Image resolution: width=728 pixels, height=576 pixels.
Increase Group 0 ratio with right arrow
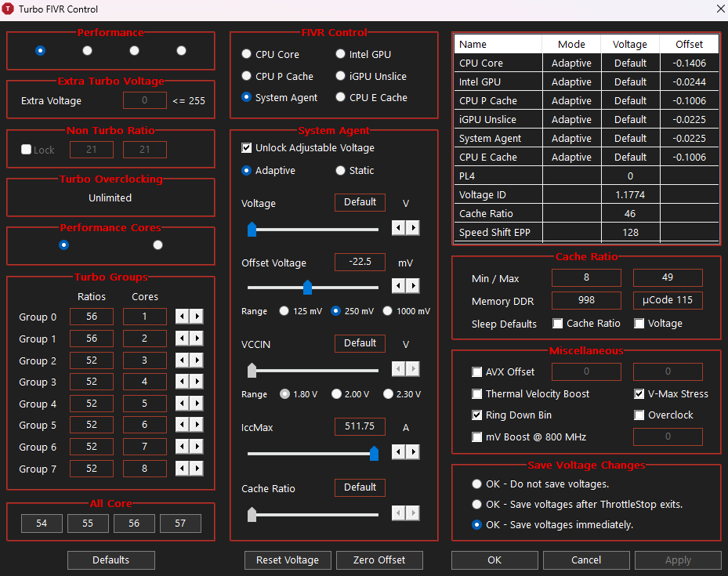coord(197,317)
